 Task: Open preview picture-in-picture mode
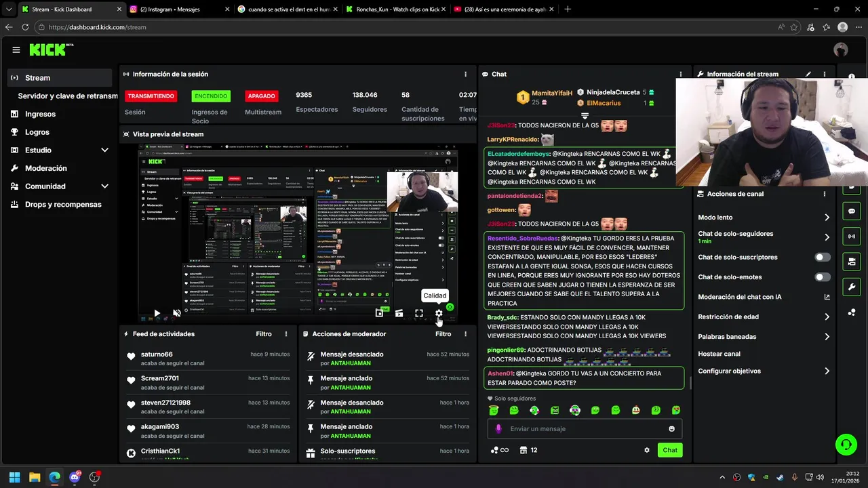pyautogui.click(x=379, y=313)
